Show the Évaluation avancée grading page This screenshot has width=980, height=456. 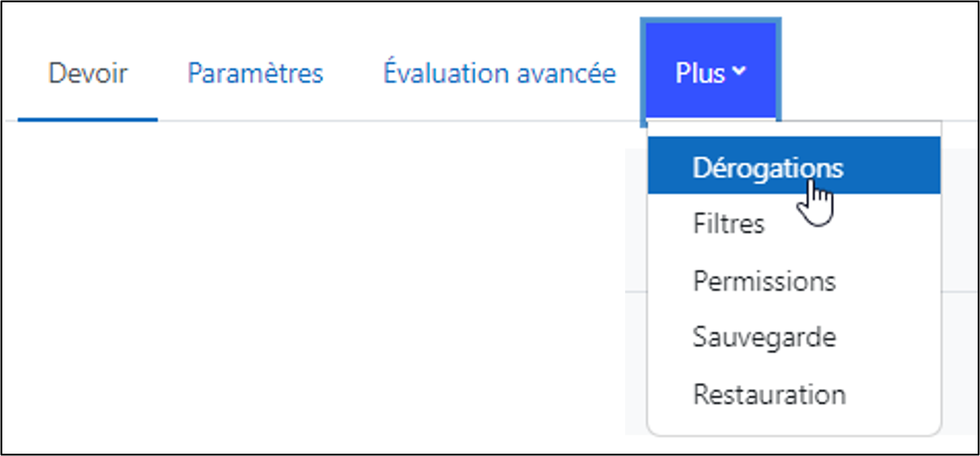click(499, 74)
